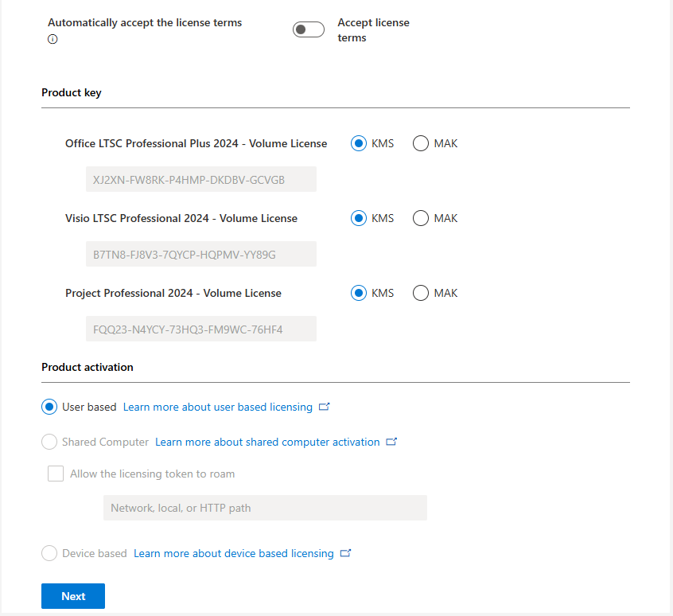673x616 pixels.
Task: Click Project Professional 2024 - Volume License label
Action: point(173,293)
